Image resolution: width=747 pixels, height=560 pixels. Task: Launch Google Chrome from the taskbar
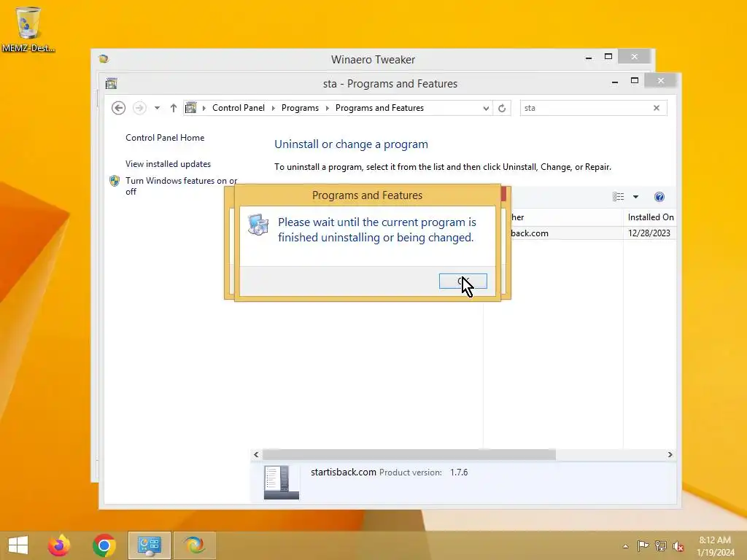tap(104, 545)
